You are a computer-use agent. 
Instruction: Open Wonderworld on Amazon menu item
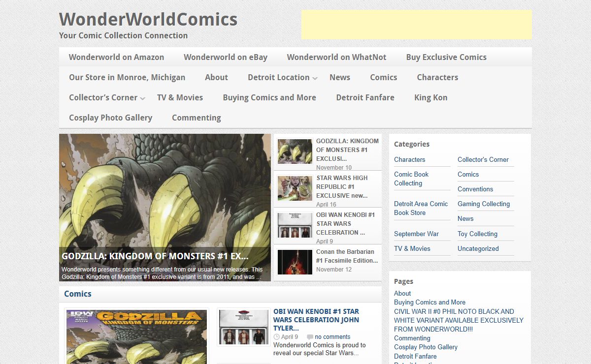(x=116, y=57)
